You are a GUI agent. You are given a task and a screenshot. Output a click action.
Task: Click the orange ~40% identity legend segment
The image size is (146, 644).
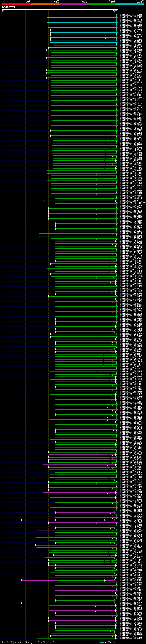pyautogui.click(x=45, y=4)
